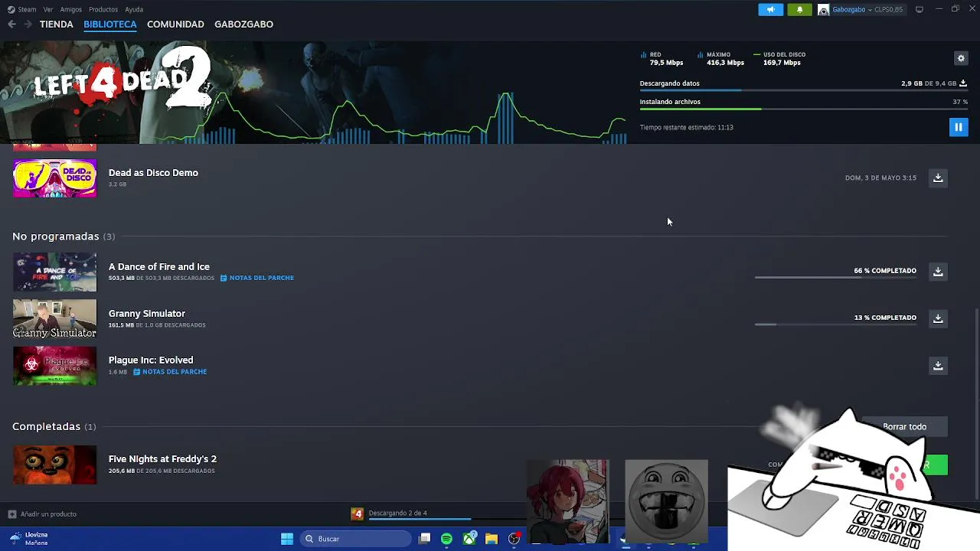The width and height of the screenshot is (980, 551).
Task: Select the Granny Simulator title
Action: click(147, 314)
